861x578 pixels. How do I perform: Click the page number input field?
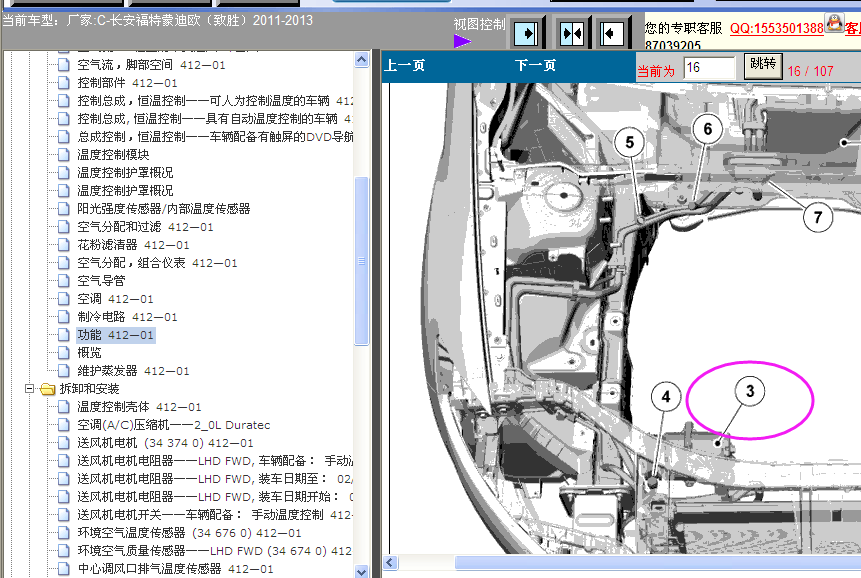(x=709, y=68)
